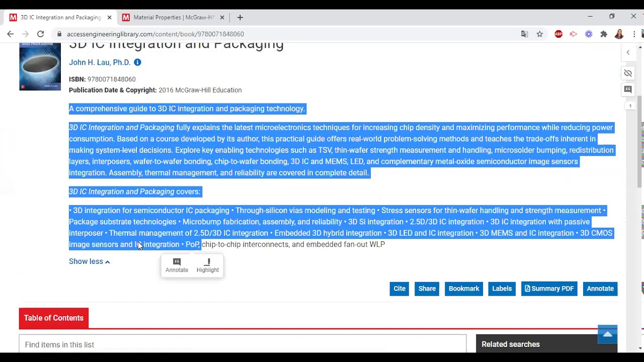Viewport: 644px width, 362px height.
Task: Click the forward navigation arrow
Action: pos(26,34)
